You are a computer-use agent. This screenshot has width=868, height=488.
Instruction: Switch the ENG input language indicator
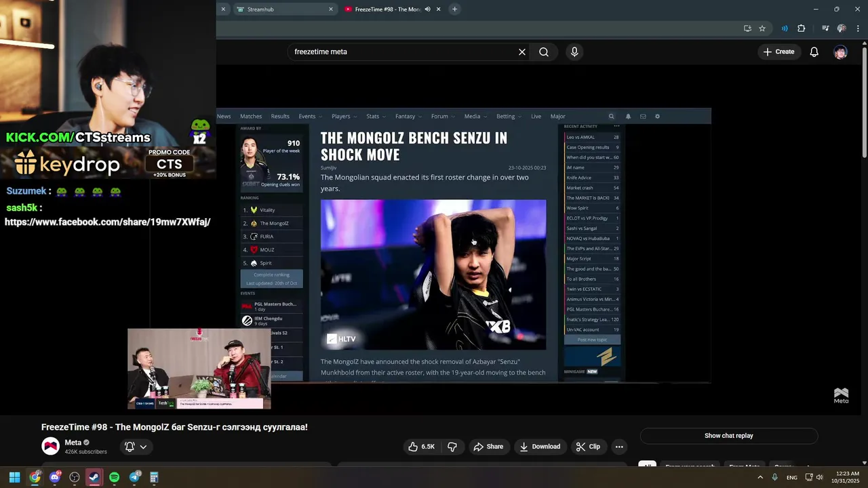click(792, 477)
